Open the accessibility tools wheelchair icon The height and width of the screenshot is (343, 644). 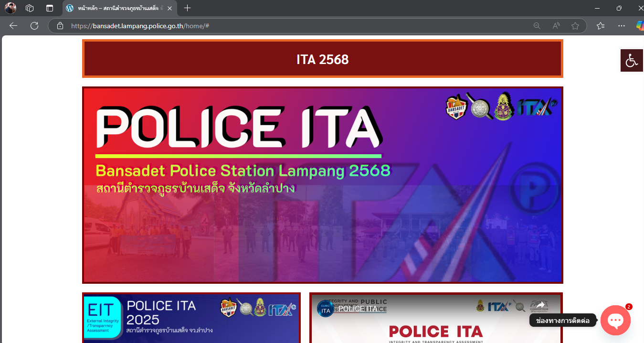tap(632, 61)
